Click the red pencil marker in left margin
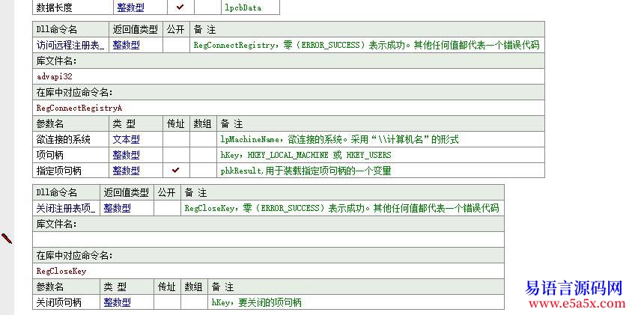644x315 pixels. click(7, 238)
